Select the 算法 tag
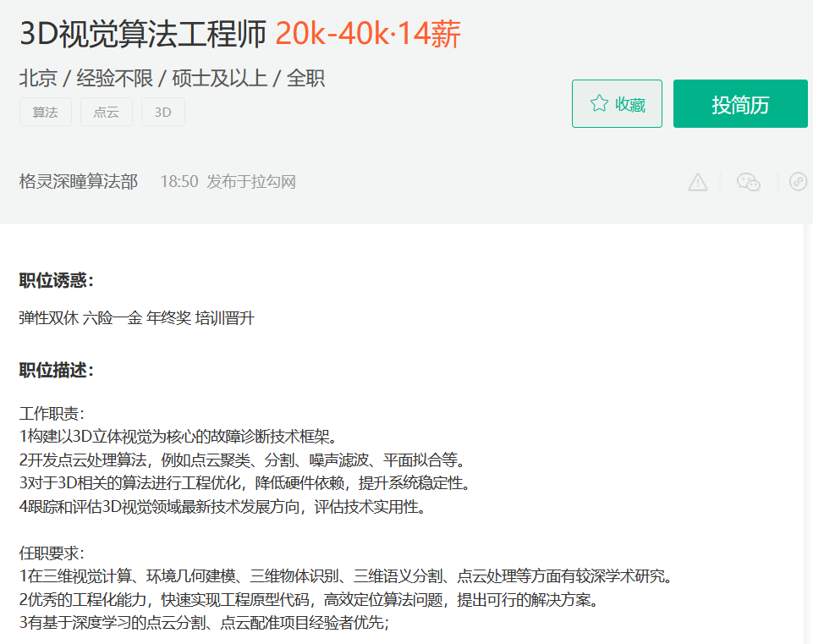This screenshot has width=813, height=644. click(46, 112)
